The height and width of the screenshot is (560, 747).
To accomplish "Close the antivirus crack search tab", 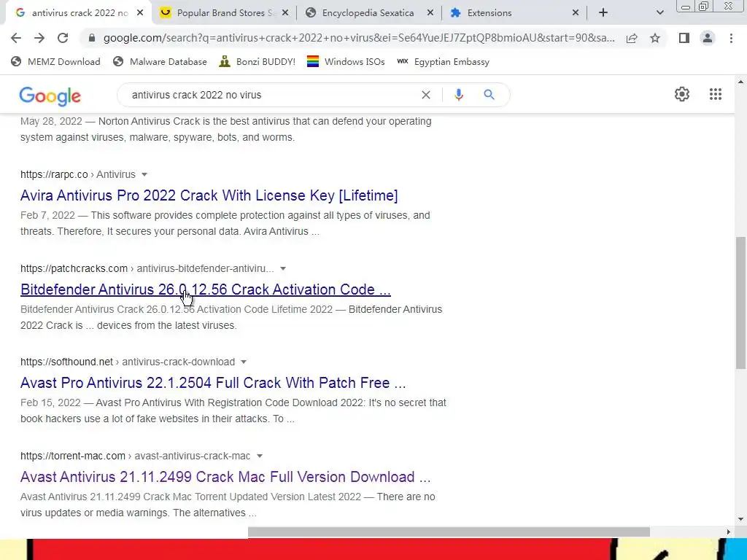I will coord(140,13).
